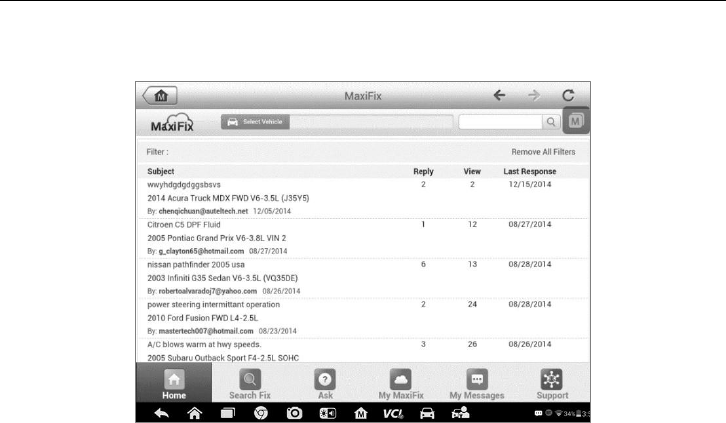
Task: Open the Home tab
Action: click(174, 383)
